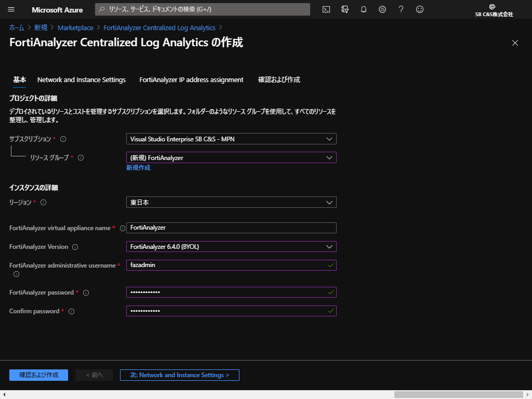Click the info icon next to サブスクリプション
Screen dimensions: 532x399
pyautogui.click(x=63, y=139)
